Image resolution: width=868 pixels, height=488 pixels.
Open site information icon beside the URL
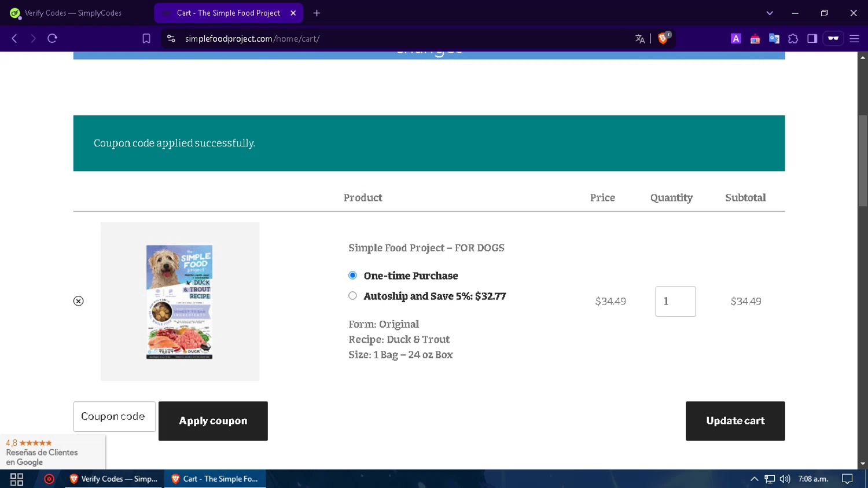click(x=171, y=39)
